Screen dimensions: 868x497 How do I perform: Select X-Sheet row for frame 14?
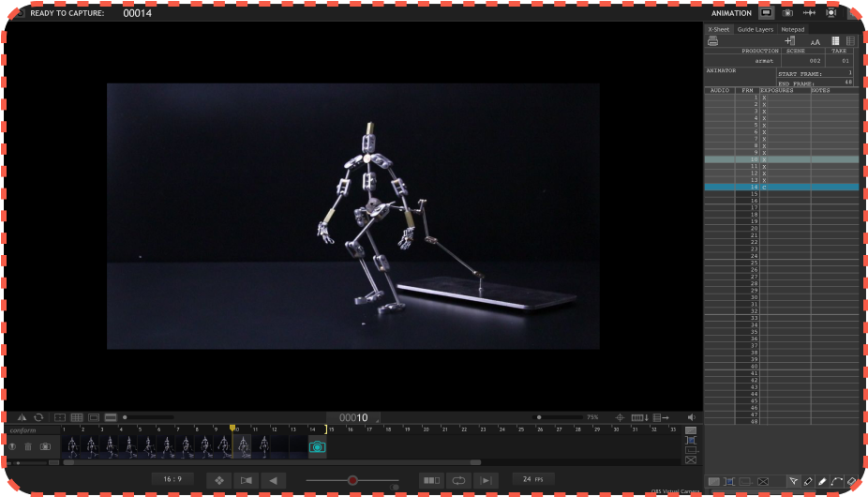(x=781, y=188)
